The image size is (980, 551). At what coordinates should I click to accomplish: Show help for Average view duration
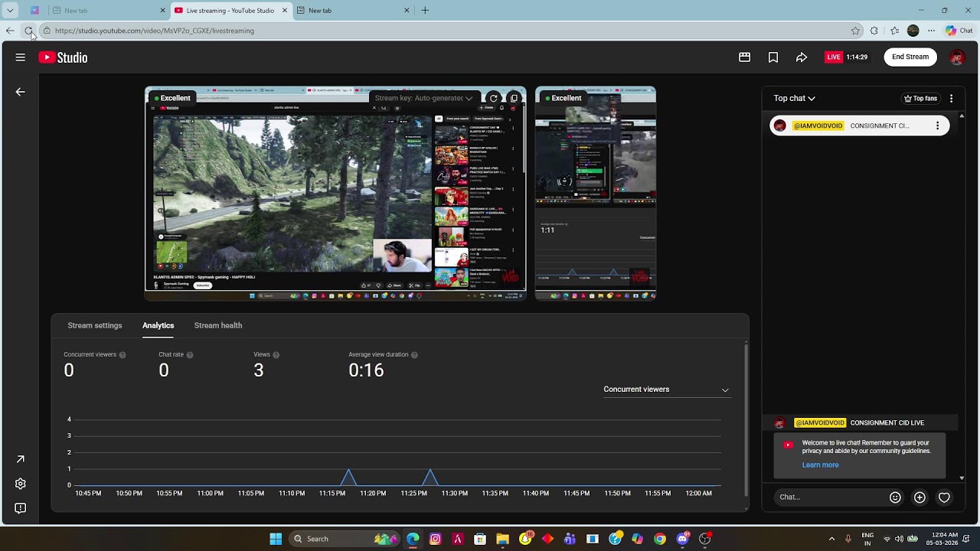coord(414,355)
